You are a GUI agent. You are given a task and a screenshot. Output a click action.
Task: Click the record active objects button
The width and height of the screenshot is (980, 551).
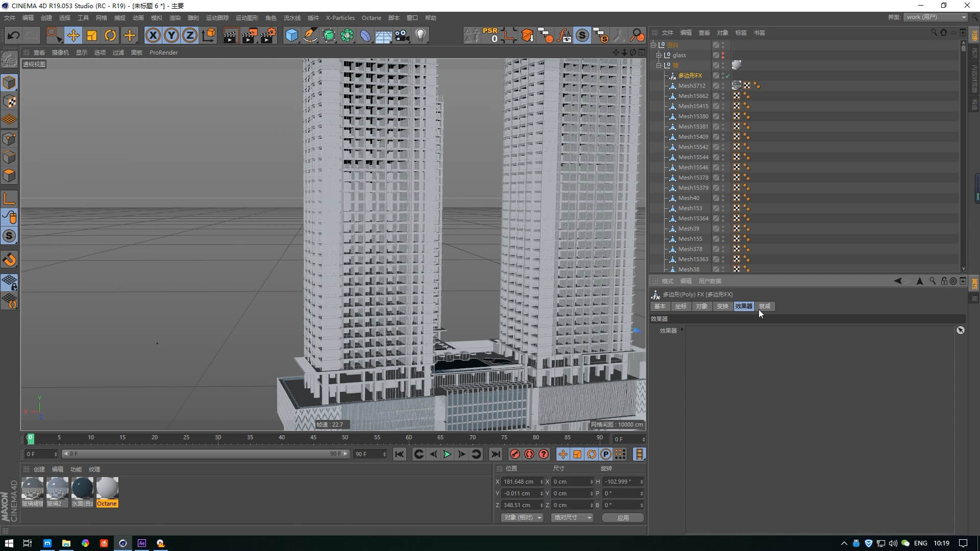coord(514,454)
